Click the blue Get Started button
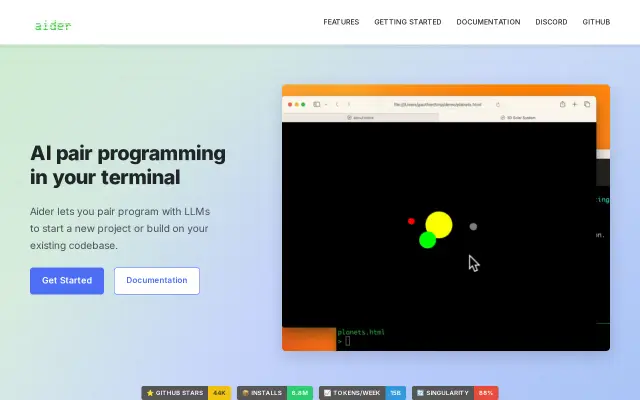 point(67,281)
